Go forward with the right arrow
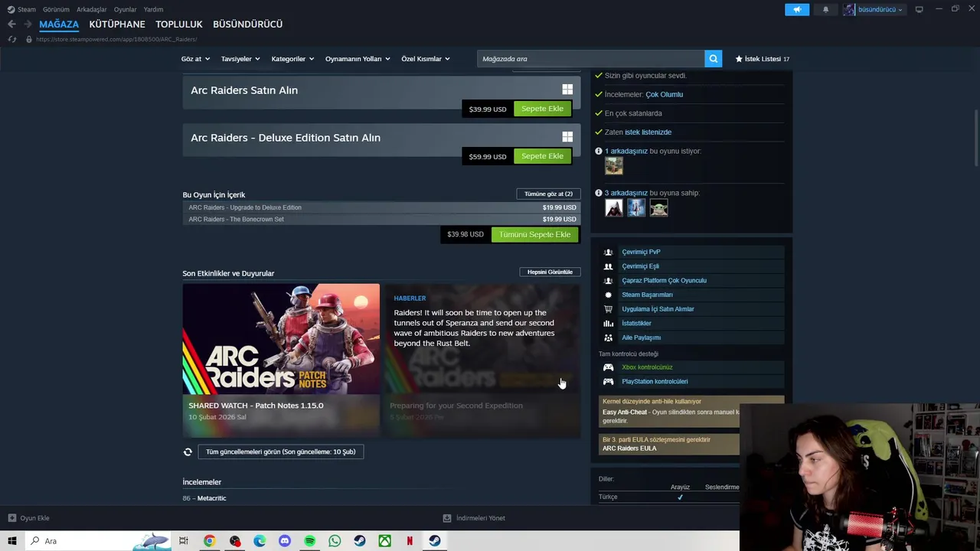980x551 pixels. click(28, 24)
